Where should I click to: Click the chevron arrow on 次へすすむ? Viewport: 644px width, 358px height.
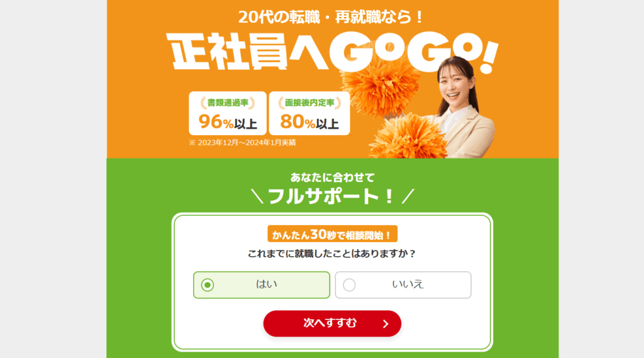386,324
